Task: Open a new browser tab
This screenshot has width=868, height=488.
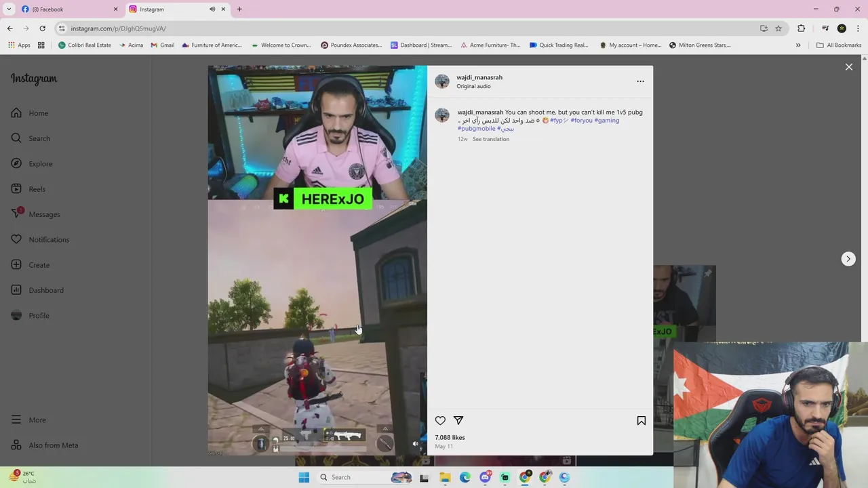Action: tap(239, 9)
